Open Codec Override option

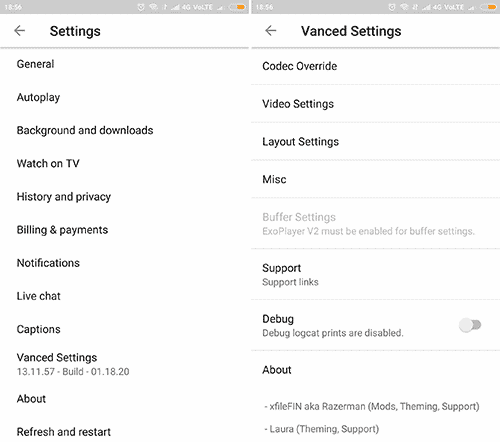[x=376, y=66]
